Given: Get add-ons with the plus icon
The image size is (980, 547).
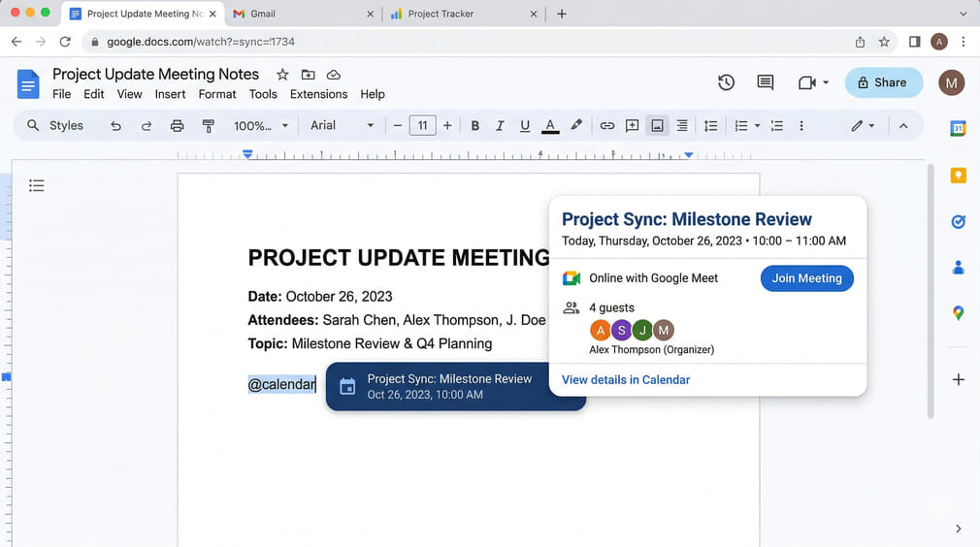Looking at the screenshot, I should tap(958, 379).
